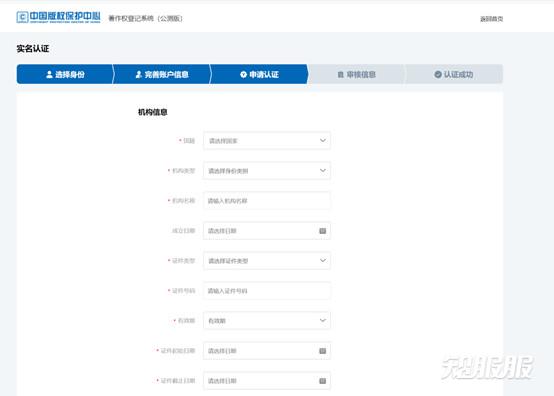
Task: Open the calendar icon for 证件起始日期
Action: pyautogui.click(x=323, y=351)
